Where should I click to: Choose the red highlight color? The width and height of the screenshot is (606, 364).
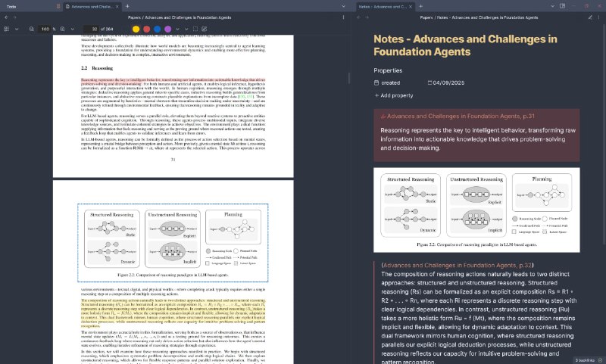tap(146, 29)
